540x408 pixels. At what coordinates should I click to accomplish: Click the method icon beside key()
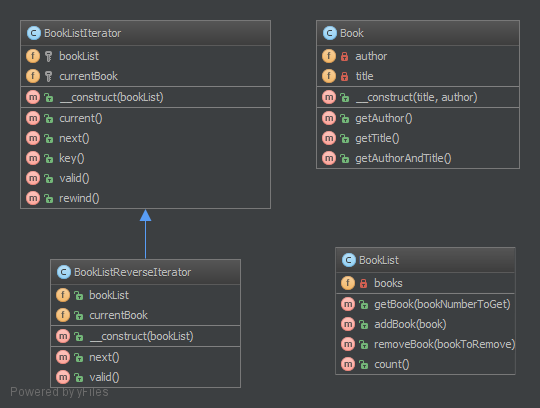click(x=33, y=158)
